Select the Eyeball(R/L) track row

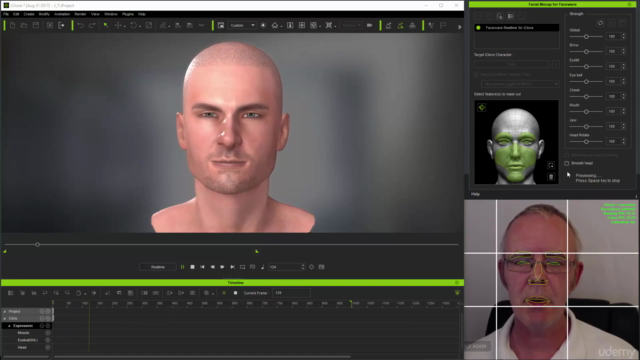[x=27, y=340]
